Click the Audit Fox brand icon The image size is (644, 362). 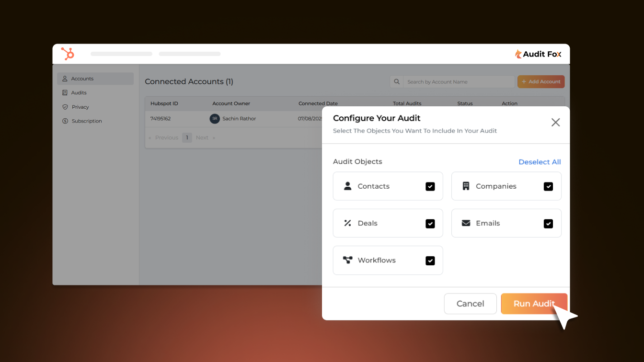point(518,54)
